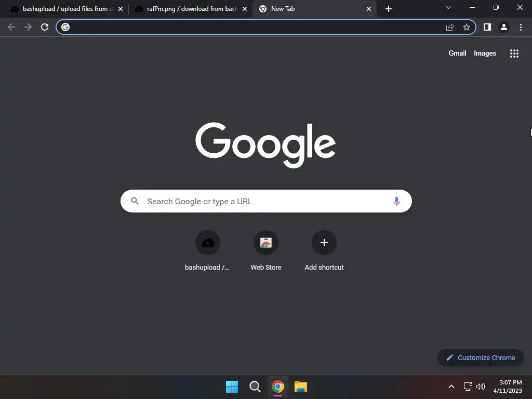Go back using the browser back arrow
Image resolution: width=532 pixels, height=399 pixels.
[11, 27]
